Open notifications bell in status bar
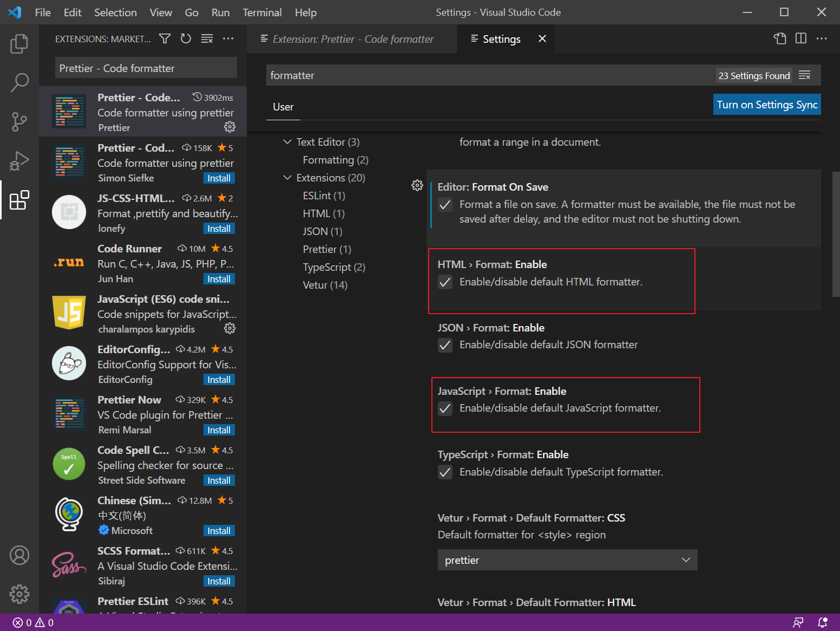 823,623
